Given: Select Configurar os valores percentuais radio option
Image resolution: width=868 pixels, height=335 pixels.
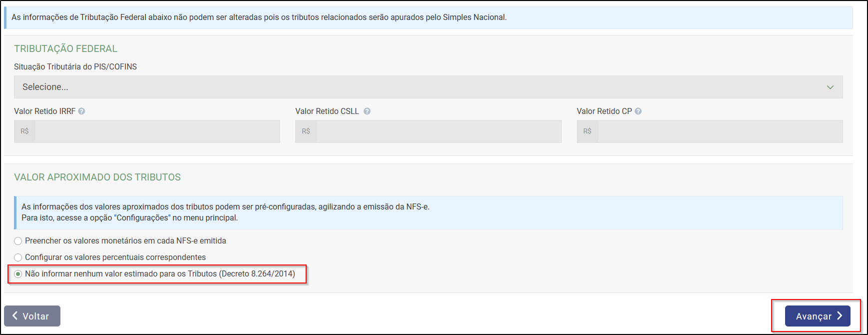Looking at the screenshot, I should (18, 257).
